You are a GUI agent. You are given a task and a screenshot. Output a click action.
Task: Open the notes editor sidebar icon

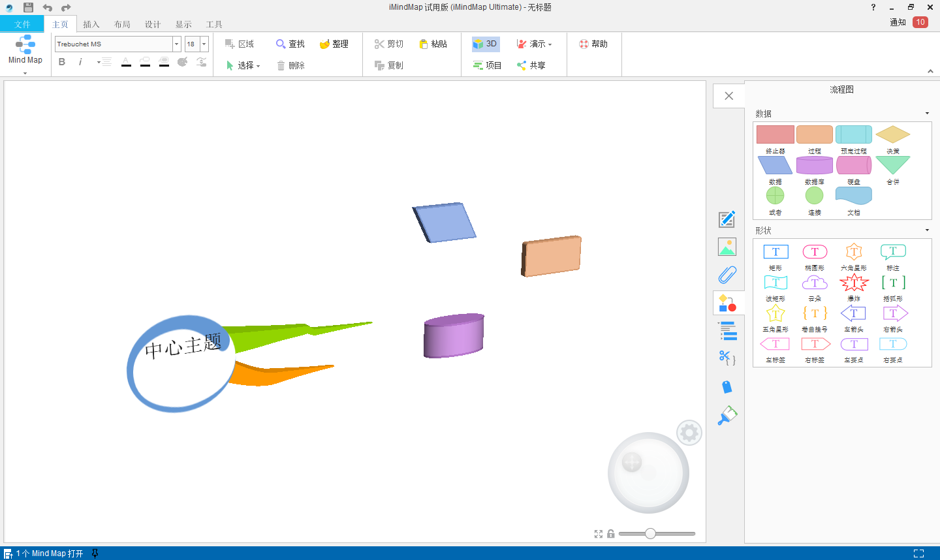727,219
